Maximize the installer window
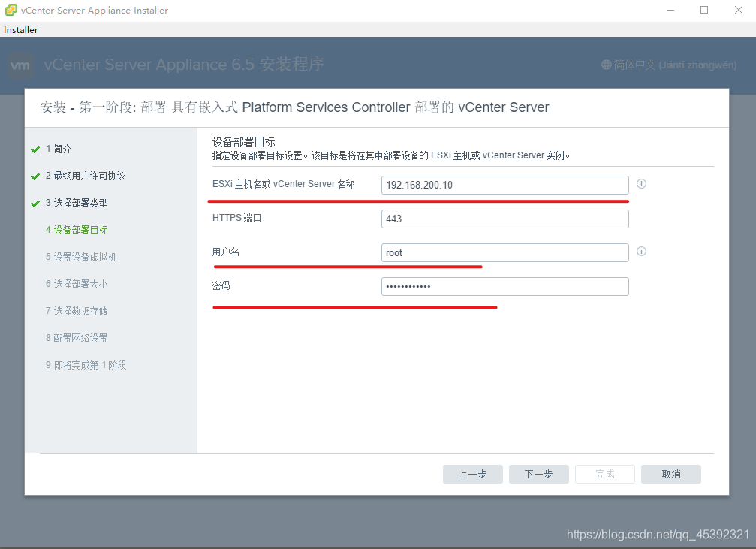Viewport: 756px width, 549px height. pyautogui.click(x=704, y=10)
